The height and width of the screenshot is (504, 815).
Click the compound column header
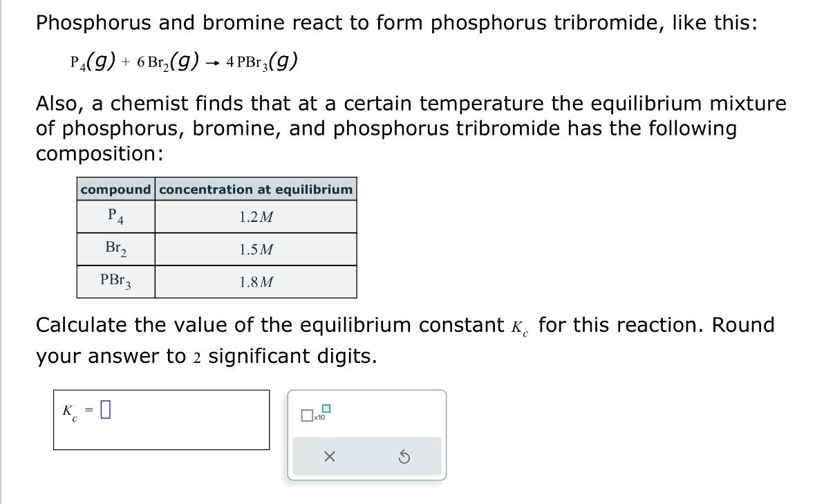coord(115,189)
